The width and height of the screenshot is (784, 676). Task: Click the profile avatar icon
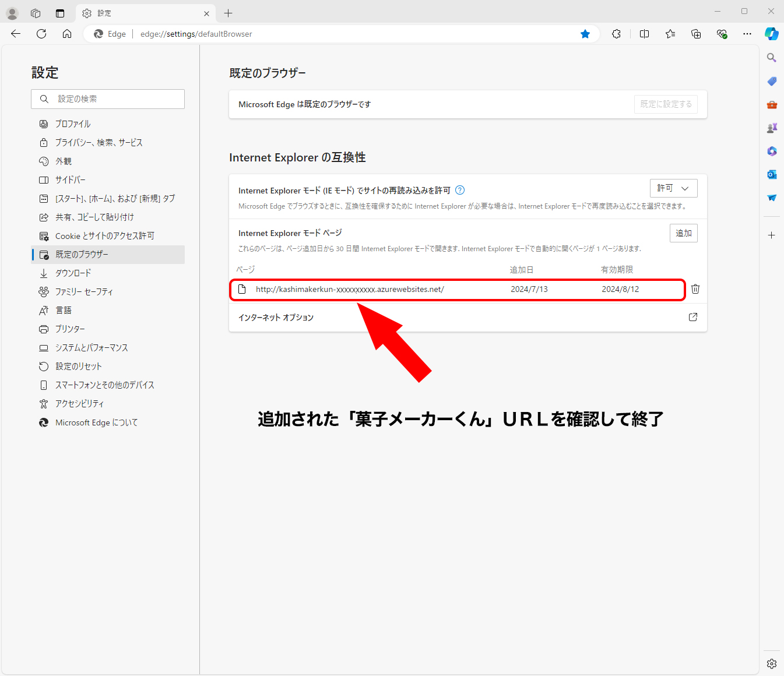12,13
